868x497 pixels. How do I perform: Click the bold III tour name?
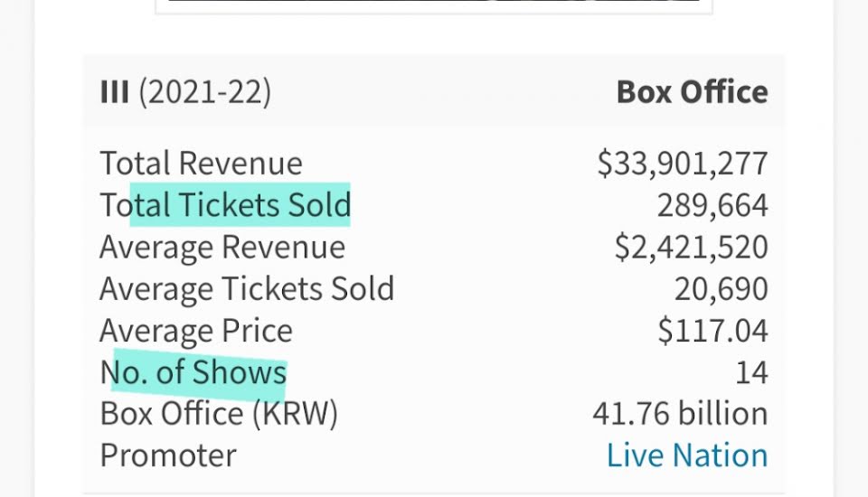[114, 92]
